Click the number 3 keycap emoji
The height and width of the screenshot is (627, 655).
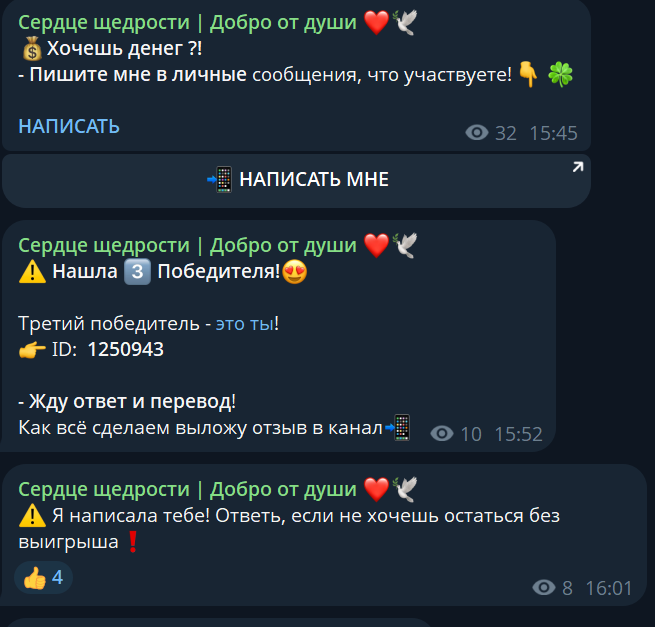(137, 272)
